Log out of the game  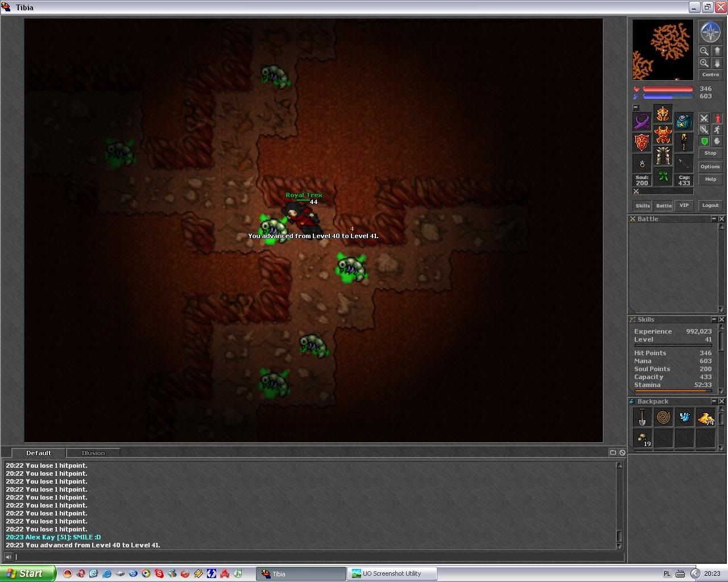click(710, 206)
